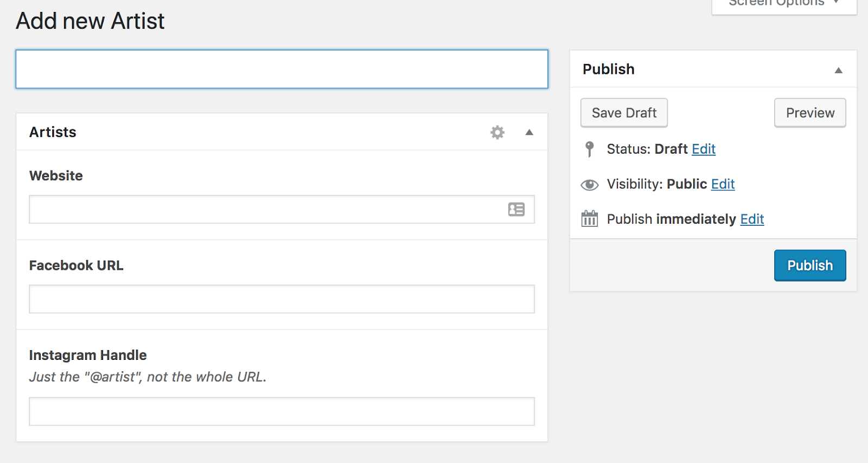
Task: Click the gear icon in Artists panel
Action: pos(497,132)
